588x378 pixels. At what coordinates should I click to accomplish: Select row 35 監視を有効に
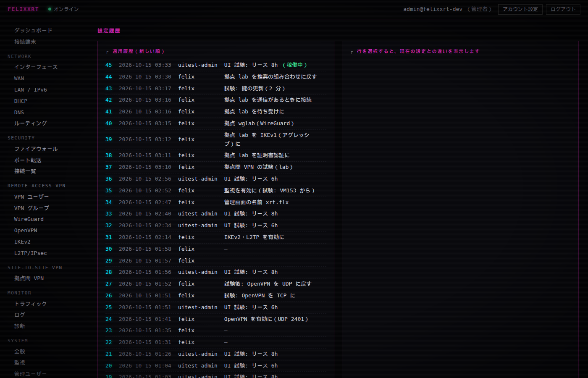[215, 191]
